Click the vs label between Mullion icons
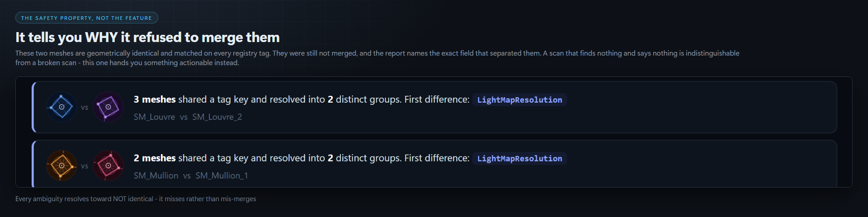This screenshot has width=868, height=217. click(x=85, y=166)
